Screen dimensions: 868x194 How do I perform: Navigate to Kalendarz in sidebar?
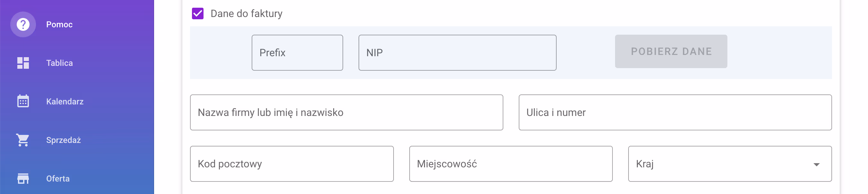(65, 101)
